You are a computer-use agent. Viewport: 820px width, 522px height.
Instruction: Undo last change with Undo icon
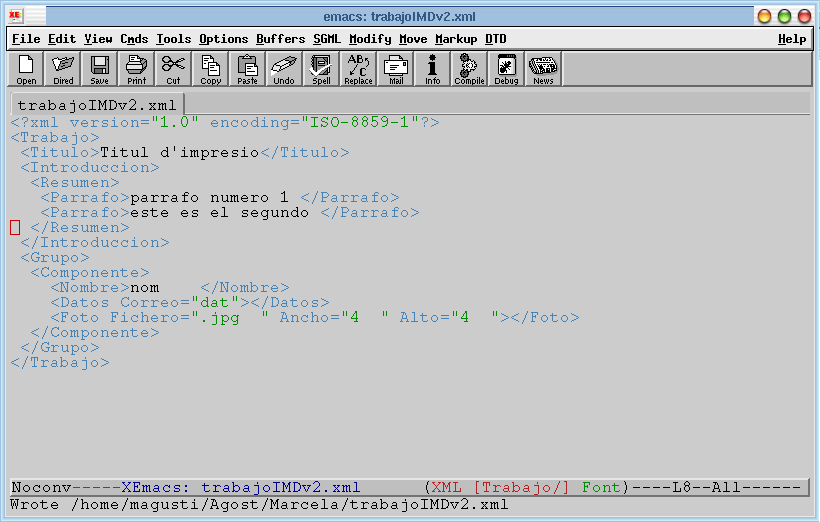click(284, 69)
